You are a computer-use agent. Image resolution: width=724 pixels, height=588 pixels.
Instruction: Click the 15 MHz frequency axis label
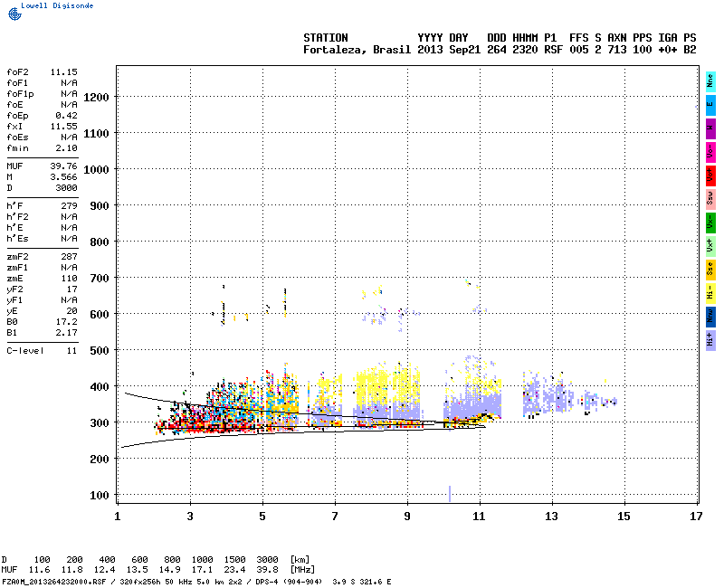(x=624, y=517)
